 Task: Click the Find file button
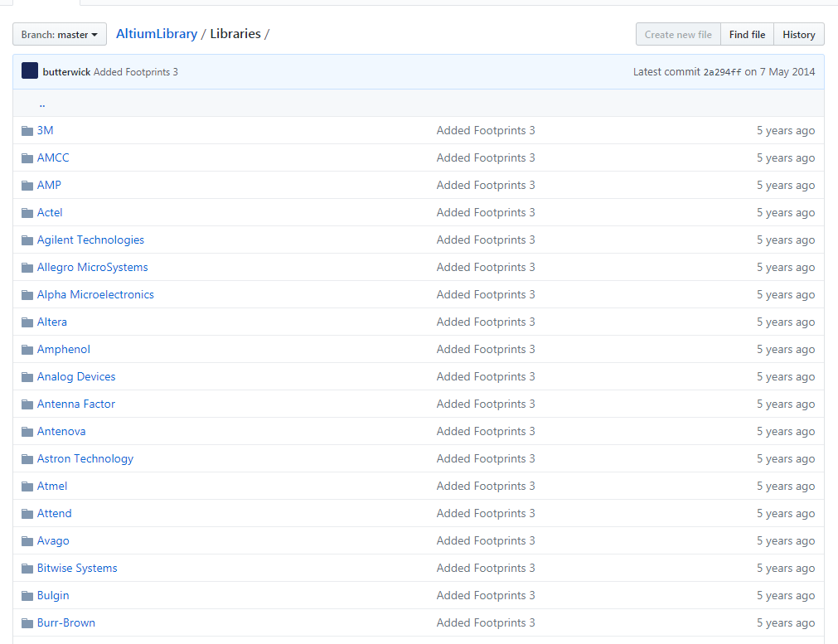747,35
